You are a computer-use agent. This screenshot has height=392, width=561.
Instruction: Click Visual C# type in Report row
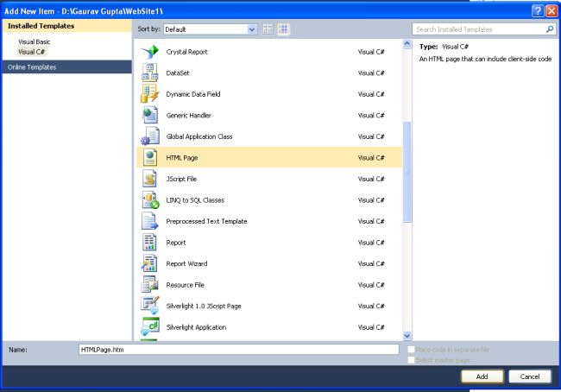(x=371, y=243)
